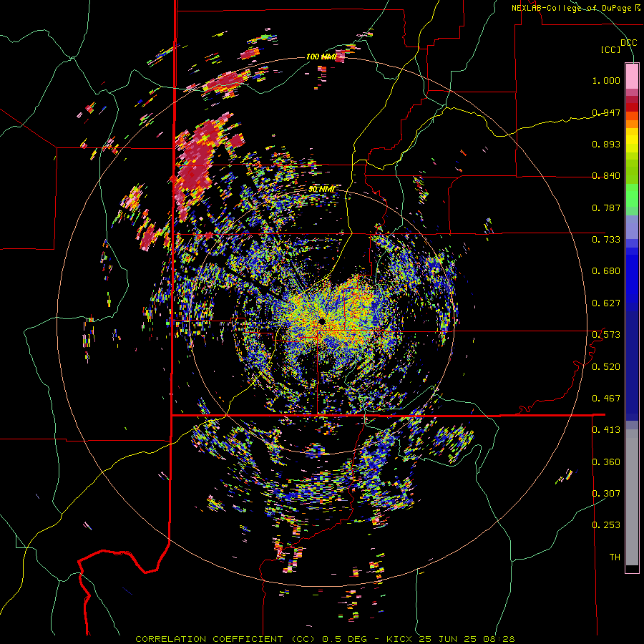Image resolution: width=644 pixels, height=644 pixels.
Task: Pick the orange segment of the color bar
Action: [632, 123]
